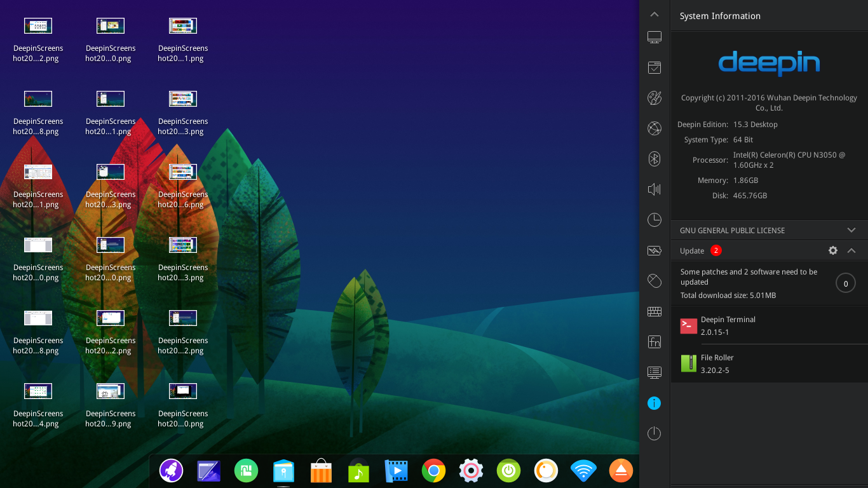Viewport: 868px width, 488px height.
Task: Open the DeepinScreenshot thumbnail on the desktop
Action: tap(38, 25)
